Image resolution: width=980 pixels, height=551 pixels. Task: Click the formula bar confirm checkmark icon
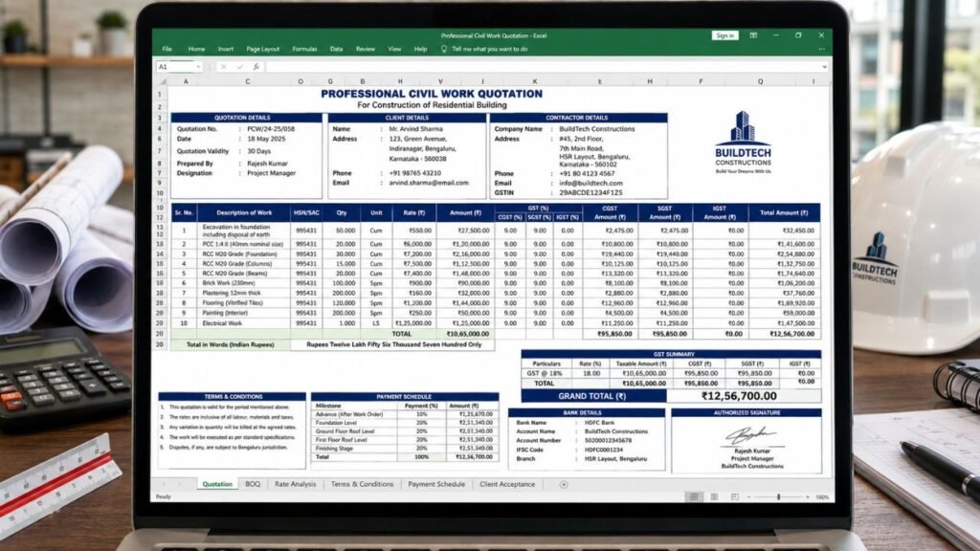(x=240, y=66)
